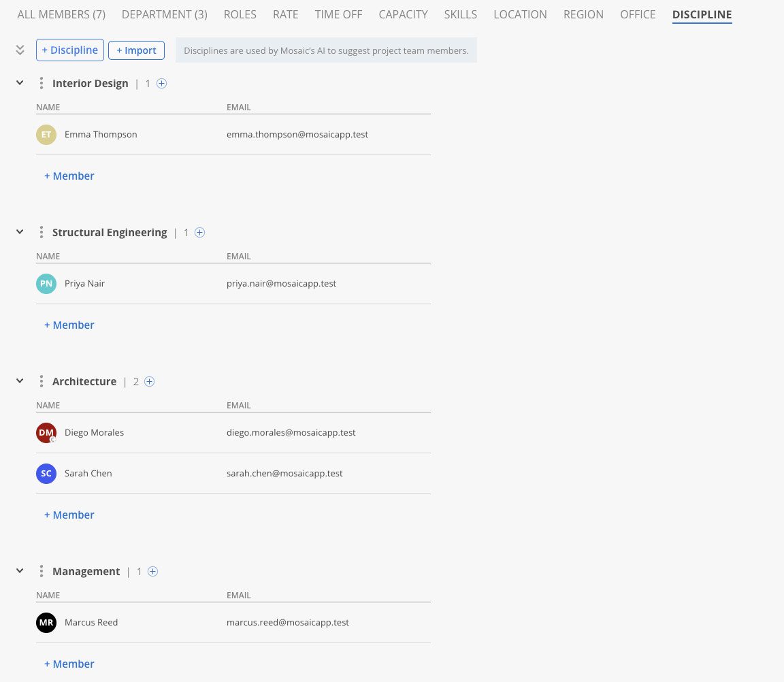Screen dimensions: 784x682
Task: Click Priya Nair's PN avatar
Action: pyautogui.click(x=46, y=284)
